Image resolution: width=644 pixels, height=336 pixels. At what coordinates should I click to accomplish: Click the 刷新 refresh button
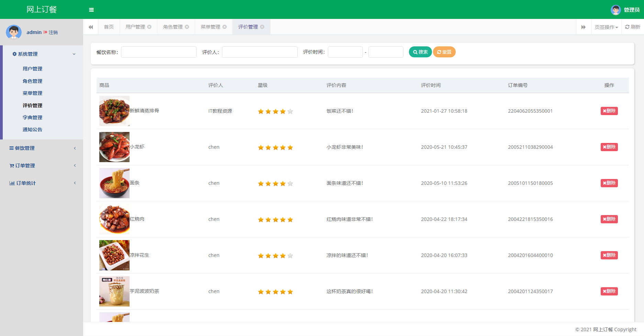pos(633,27)
